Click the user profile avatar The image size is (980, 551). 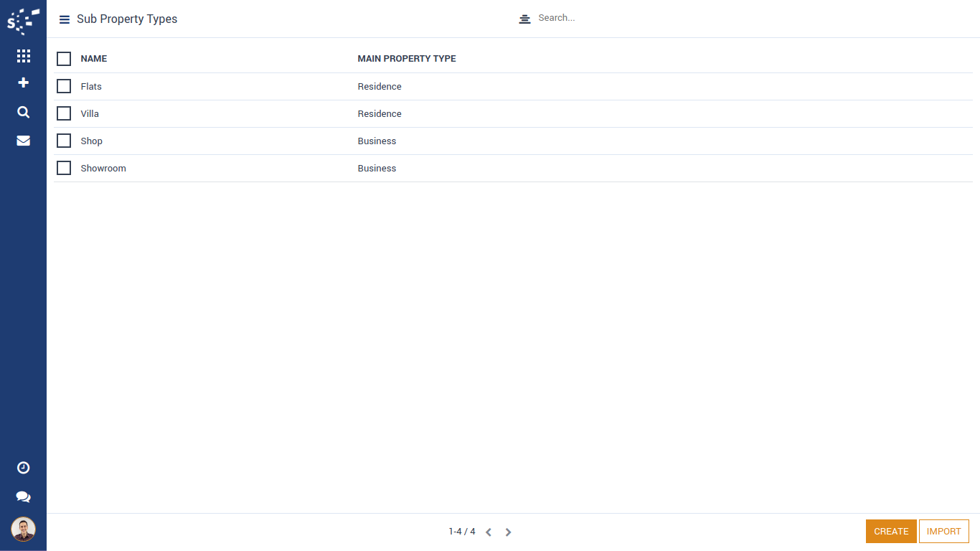(23, 529)
